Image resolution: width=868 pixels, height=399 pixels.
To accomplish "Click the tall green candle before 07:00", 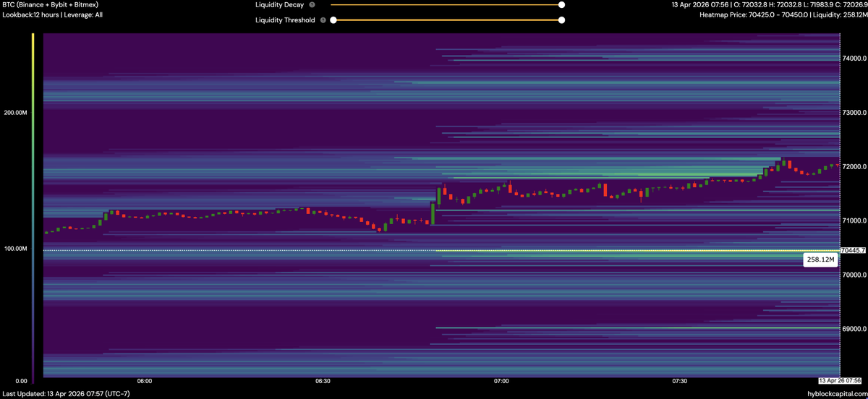I will pos(433,214).
